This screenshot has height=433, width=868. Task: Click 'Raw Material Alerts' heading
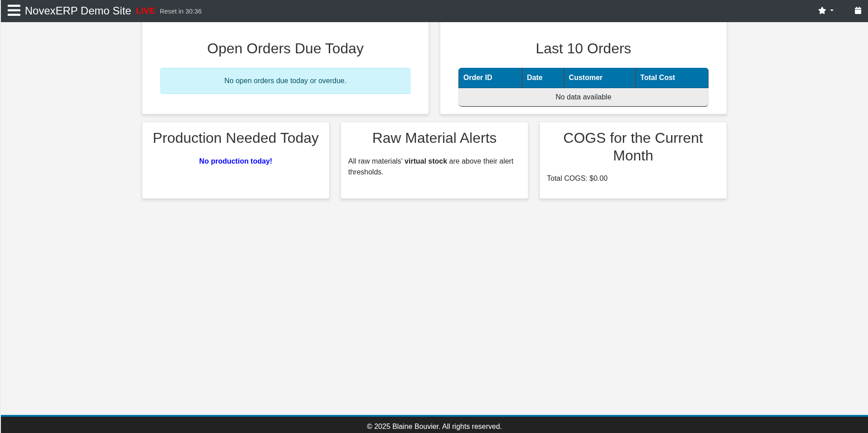(434, 138)
